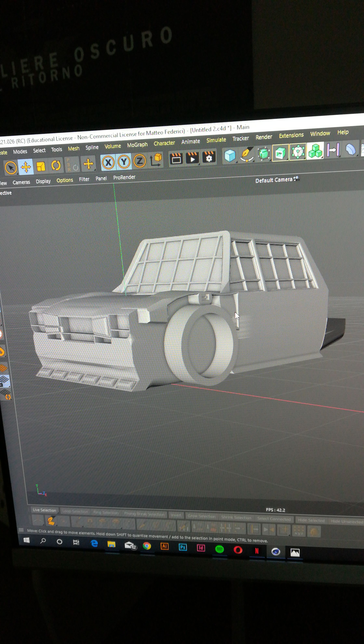This screenshot has height=644, width=364.
Task: Activate the Scale tool
Action: [x=41, y=166]
